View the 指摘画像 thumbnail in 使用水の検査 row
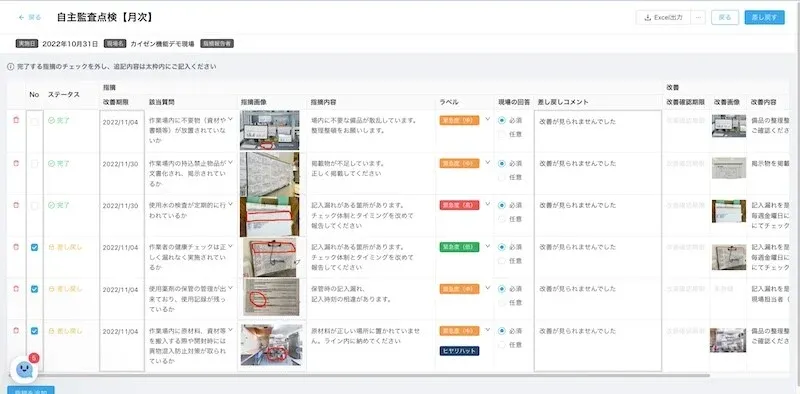Viewport: 800px width, 394px height. pos(270,216)
